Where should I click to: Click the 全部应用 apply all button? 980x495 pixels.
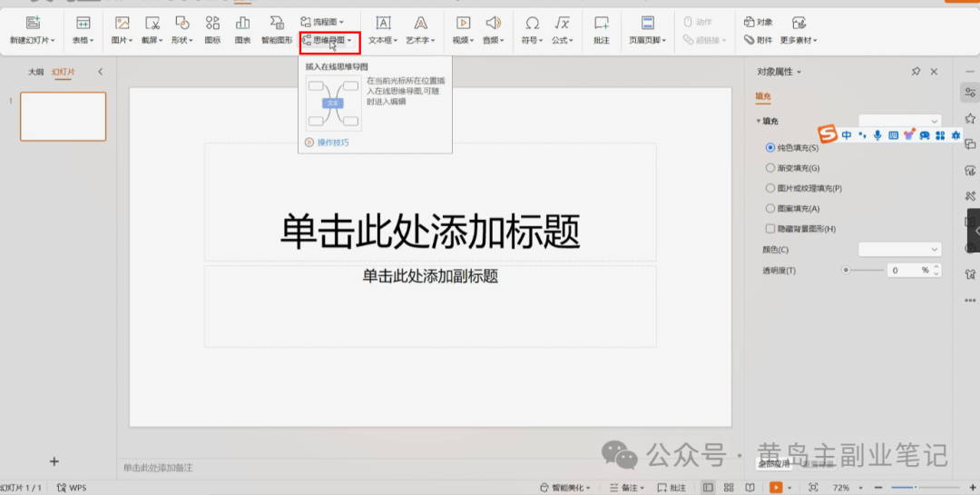pos(774,463)
